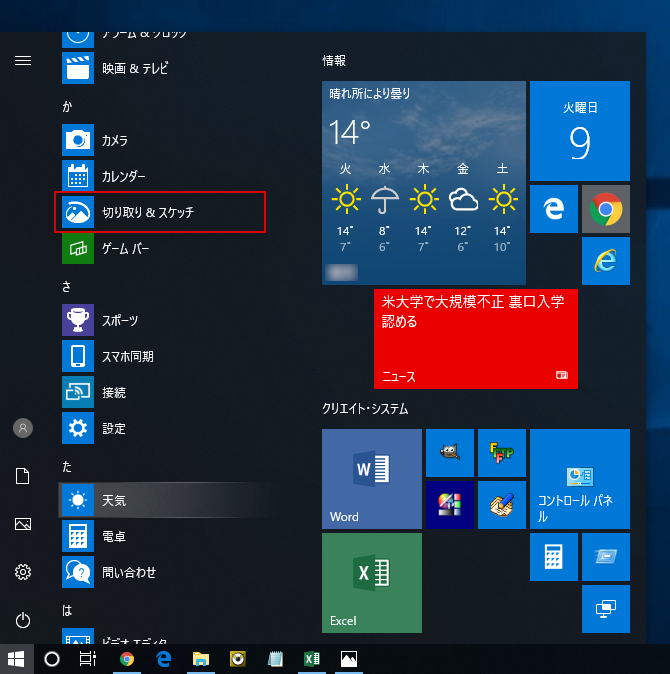The height and width of the screenshot is (674, 670).
Task: Jump via the は letter header
Action: pos(67,610)
